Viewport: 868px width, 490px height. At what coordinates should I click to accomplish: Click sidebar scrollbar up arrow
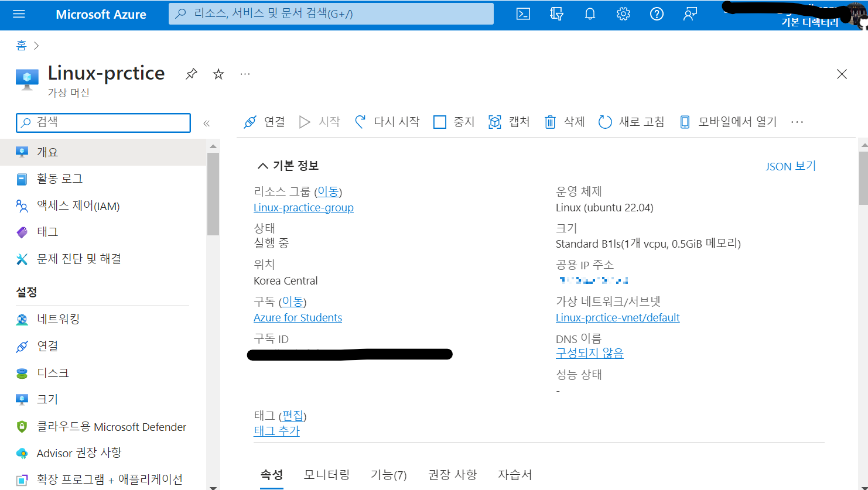pyautogui.click(x=213, y=146)
